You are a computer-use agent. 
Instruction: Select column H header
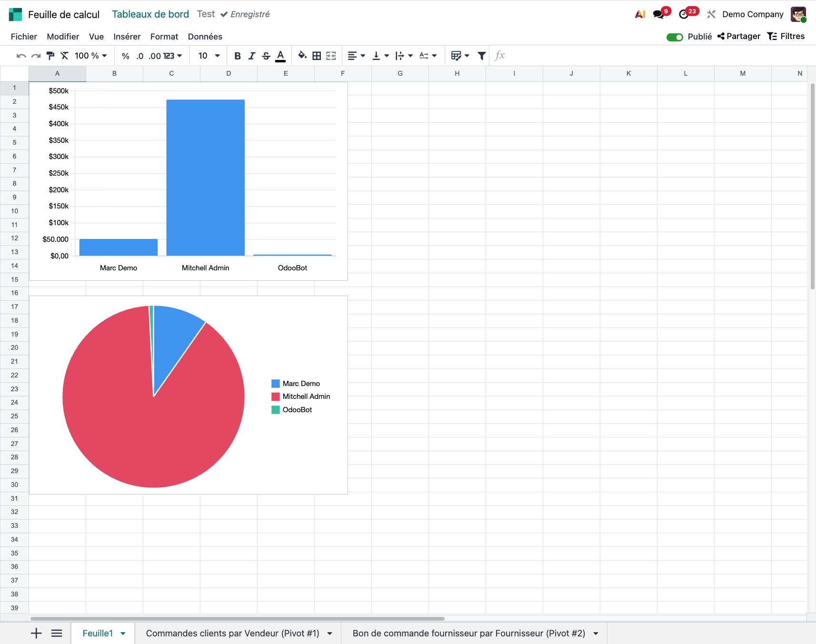coord(457,73)
